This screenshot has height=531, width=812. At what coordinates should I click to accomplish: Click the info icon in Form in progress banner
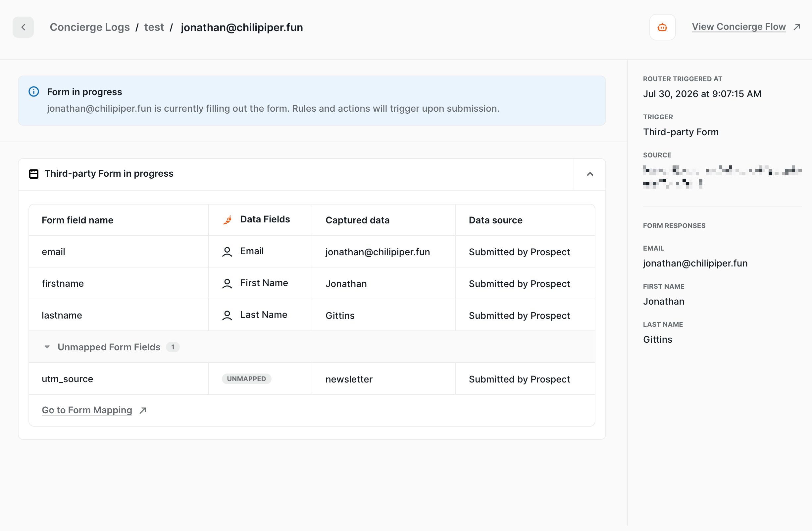click(x=34, y=91)
